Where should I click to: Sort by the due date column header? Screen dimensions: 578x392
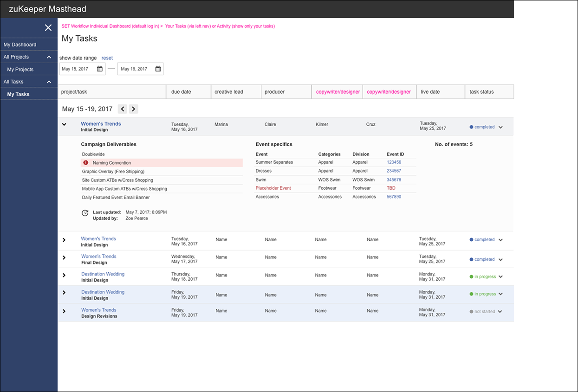pos(188,92)
